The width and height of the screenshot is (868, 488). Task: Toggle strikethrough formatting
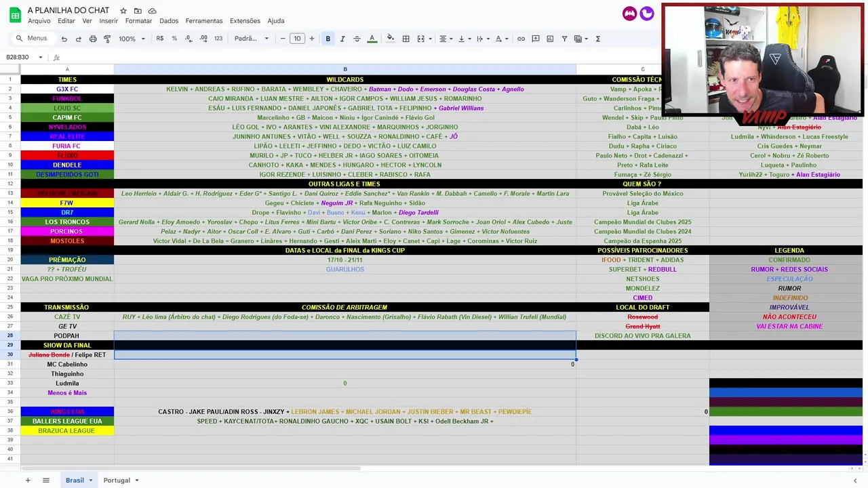tap(357, 39)
